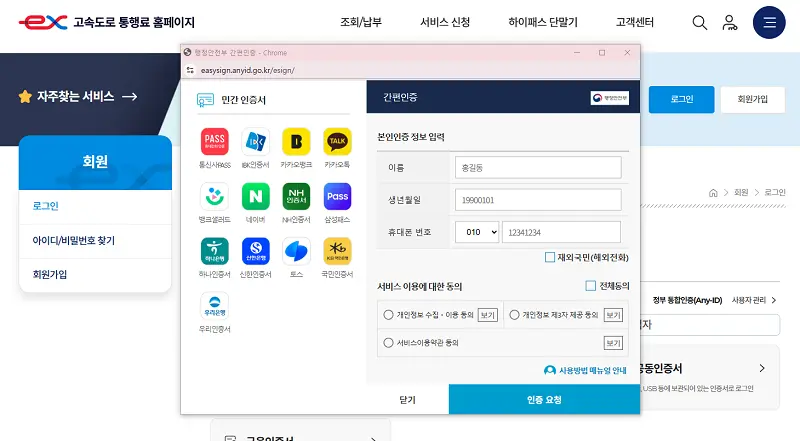Expand the 자주찾는 서비스 arrow
The width and height of the screenshot is (800, 441).
130,96
